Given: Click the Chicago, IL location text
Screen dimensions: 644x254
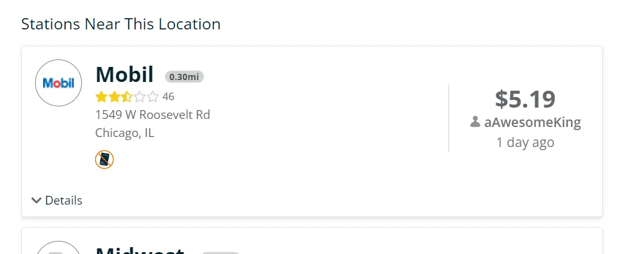Looking at the screenshot, I should [124, 133].
